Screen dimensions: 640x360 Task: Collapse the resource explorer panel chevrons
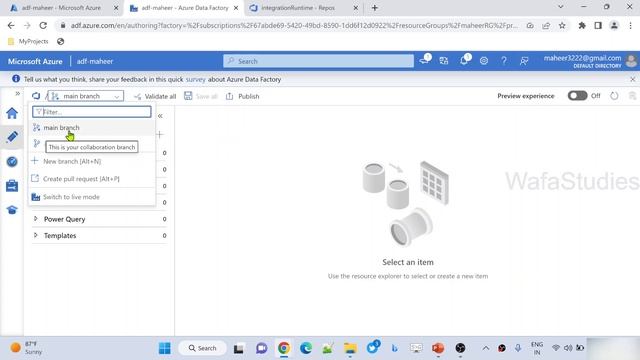click(x=160, y=116)
